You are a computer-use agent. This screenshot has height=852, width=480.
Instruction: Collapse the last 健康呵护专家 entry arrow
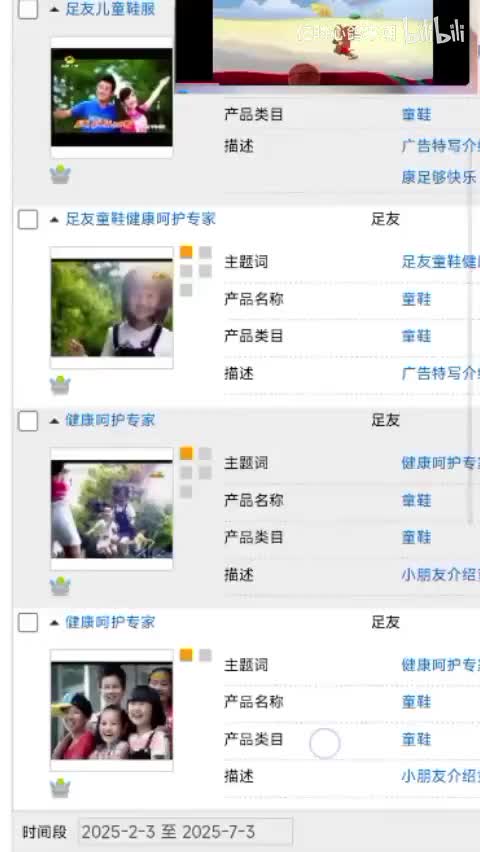click(54, 623)
